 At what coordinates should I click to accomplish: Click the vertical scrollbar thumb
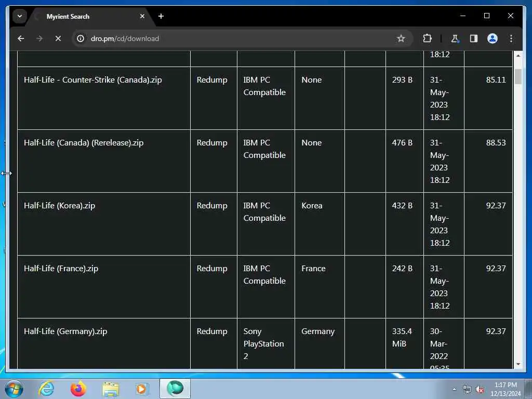[x=518, y=76]
